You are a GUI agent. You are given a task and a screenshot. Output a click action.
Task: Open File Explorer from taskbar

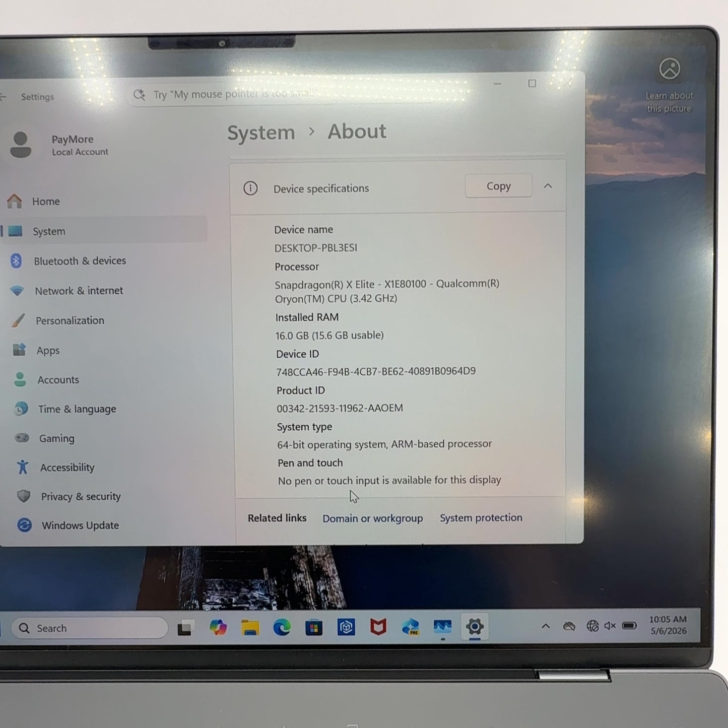pyautogui.click(x=250, y=628)
